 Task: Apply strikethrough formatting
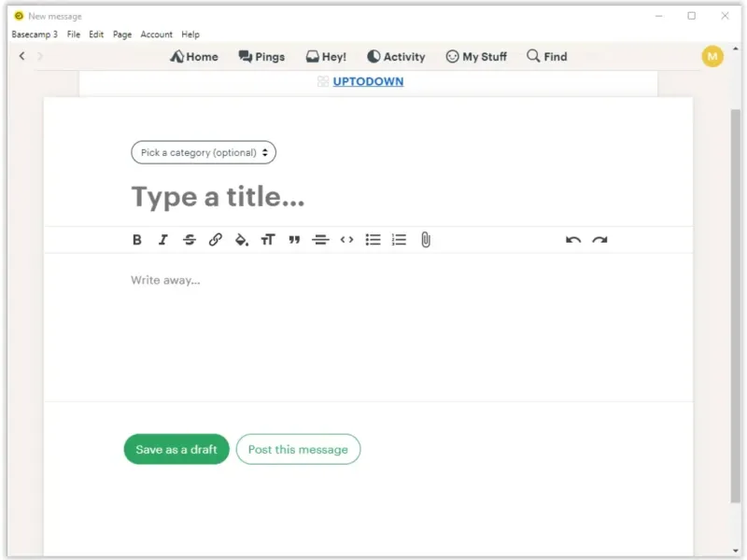point(190,240)
